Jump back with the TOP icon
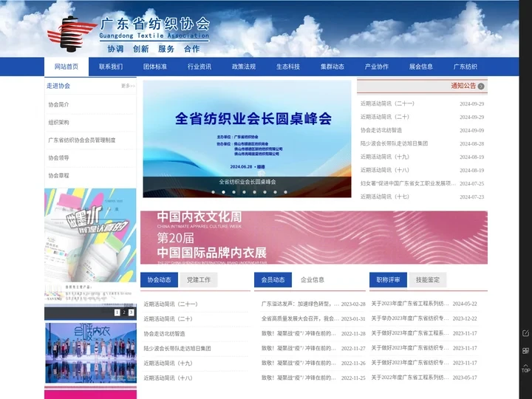 [x=525, y=368]
